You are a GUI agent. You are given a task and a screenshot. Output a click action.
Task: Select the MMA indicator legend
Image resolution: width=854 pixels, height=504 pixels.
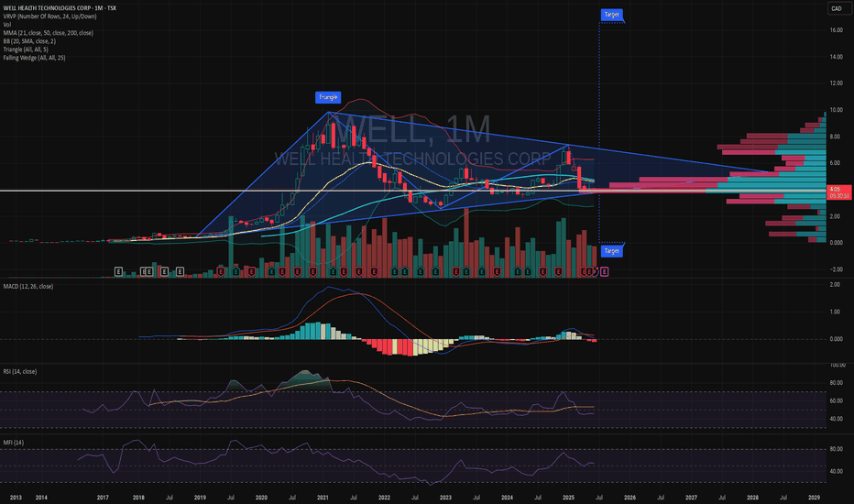(x=48, y=33)
